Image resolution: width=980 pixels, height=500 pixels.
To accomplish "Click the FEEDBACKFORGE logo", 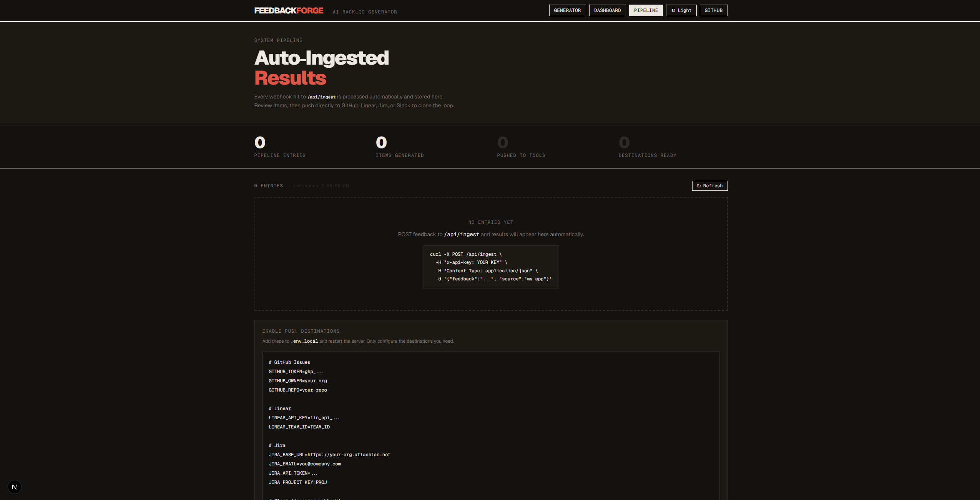I will coord(288,10).
